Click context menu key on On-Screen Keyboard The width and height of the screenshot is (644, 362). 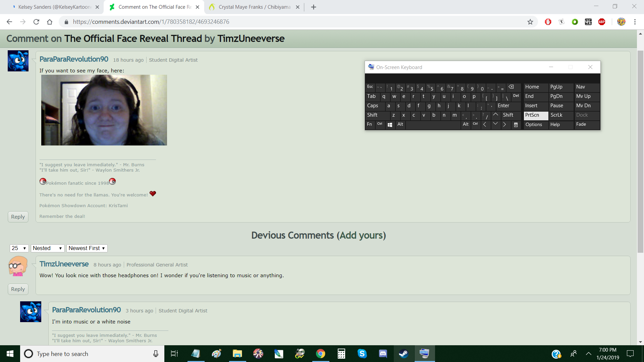point(516,125)
